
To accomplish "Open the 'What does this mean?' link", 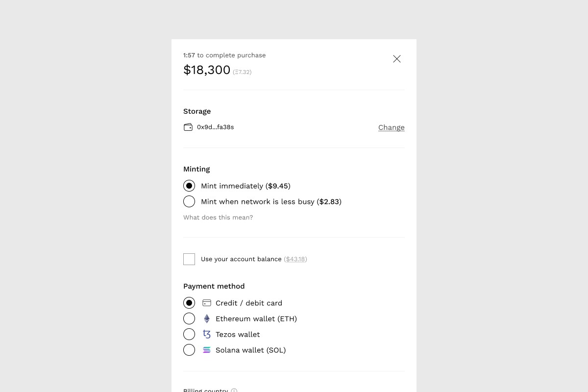I will pyautogui.click(x=218, y=217).
